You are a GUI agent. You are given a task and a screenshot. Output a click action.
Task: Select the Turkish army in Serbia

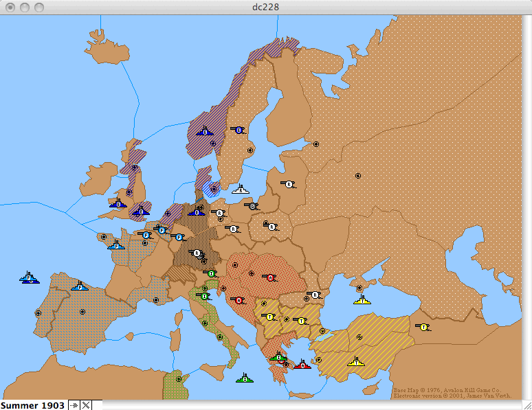(x=269, y=317)
